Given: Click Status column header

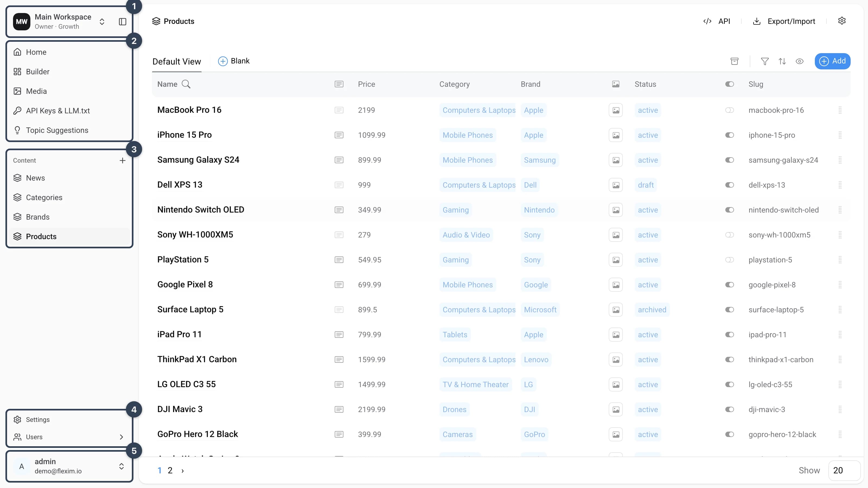Looking at the screenshot, I should click(645, 84).
